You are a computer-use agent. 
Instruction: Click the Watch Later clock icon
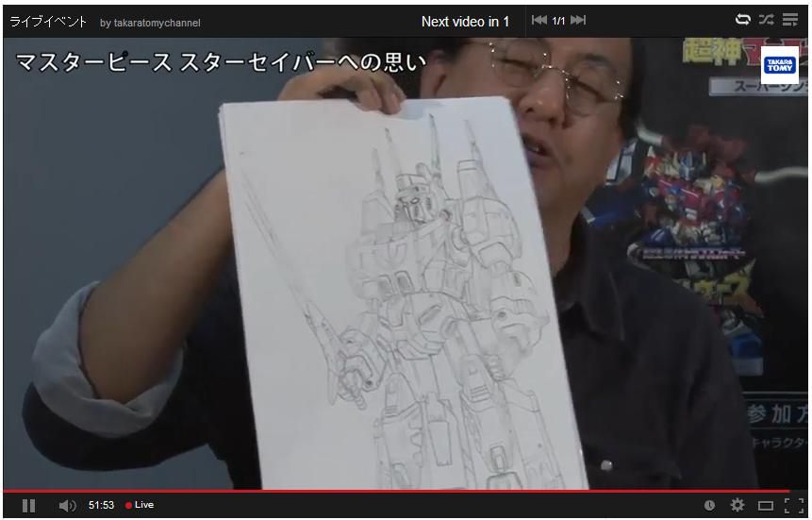click(x=709, y=505)
